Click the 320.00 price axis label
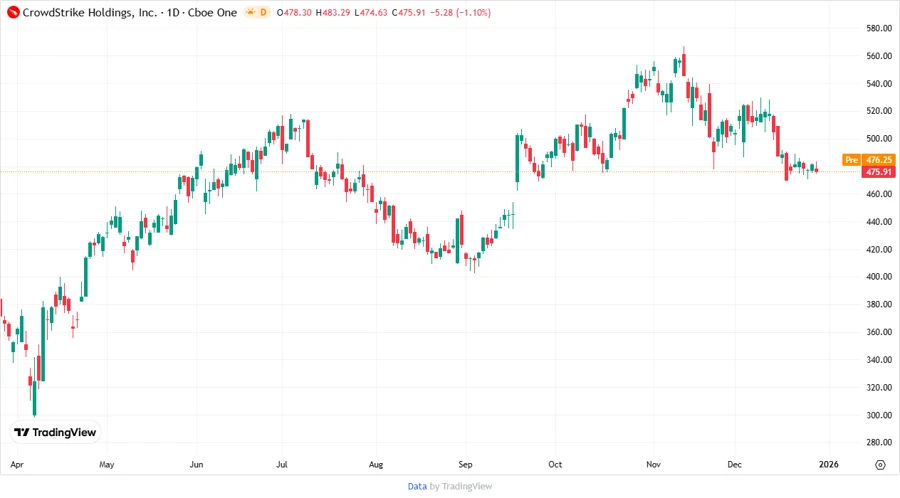This screenshot has height=498, width=900. coord(879,387)
